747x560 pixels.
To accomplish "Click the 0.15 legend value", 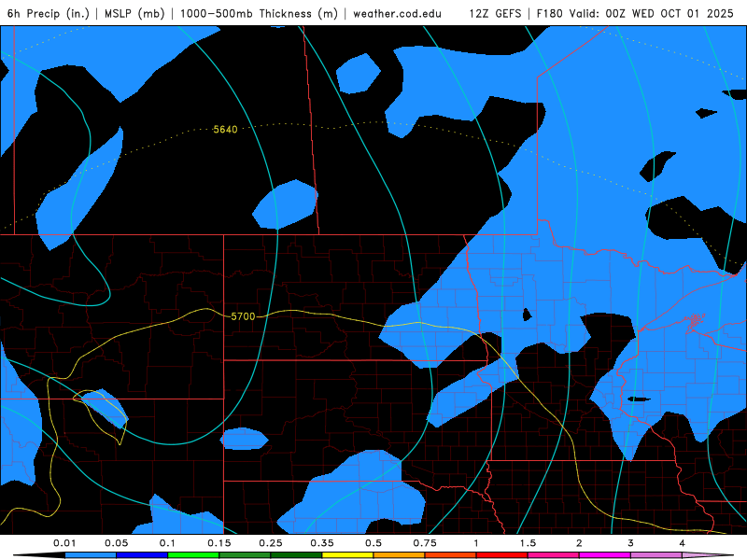I will pos(219,543).
